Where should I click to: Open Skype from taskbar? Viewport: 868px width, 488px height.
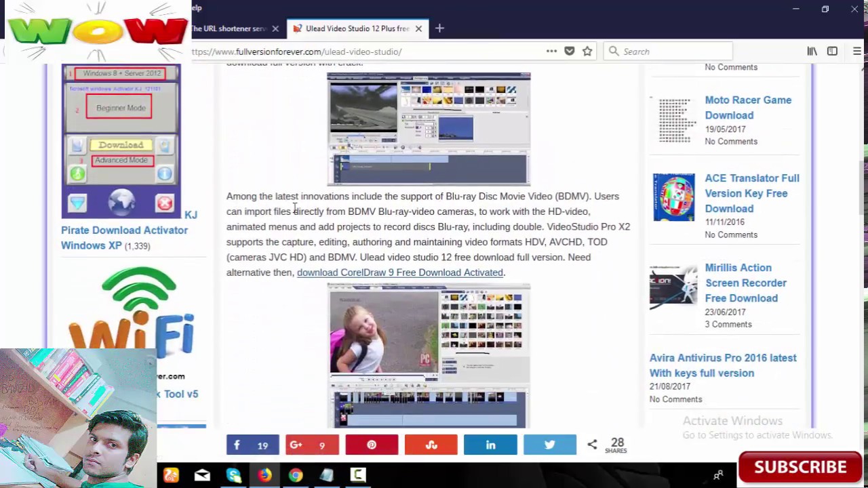(234, 476)
